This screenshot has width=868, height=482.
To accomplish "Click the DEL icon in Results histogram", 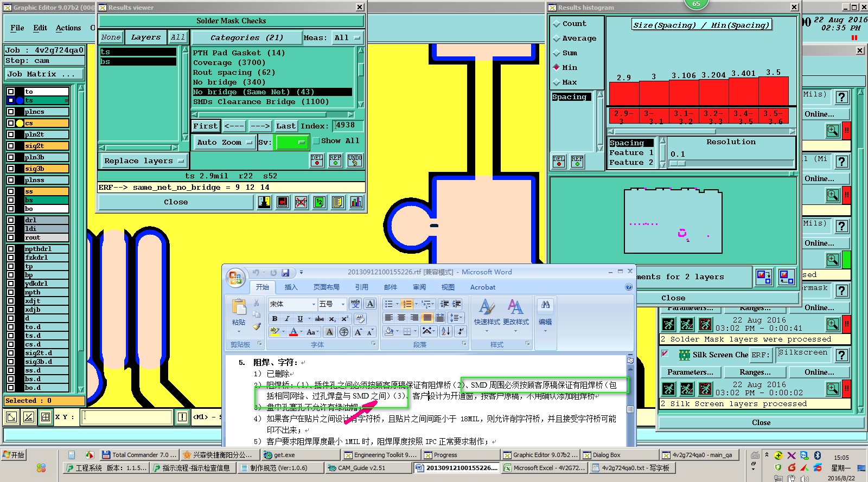I will (559, 161).
